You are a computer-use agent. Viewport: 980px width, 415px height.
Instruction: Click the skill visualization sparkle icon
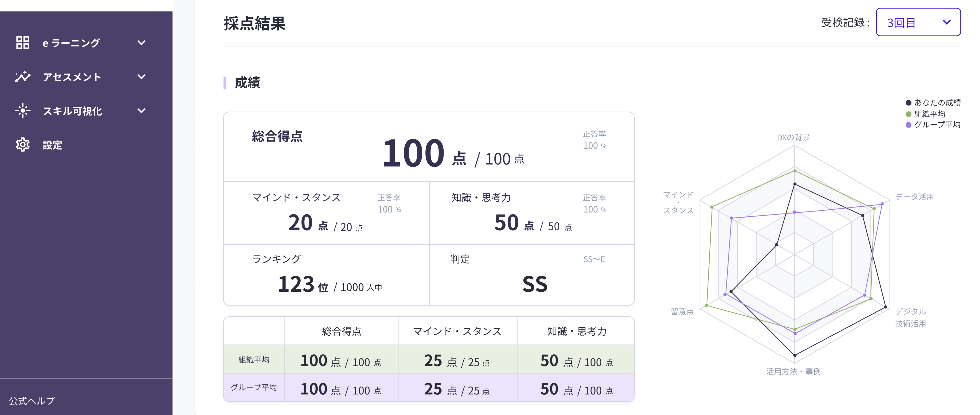coord(23,111)
